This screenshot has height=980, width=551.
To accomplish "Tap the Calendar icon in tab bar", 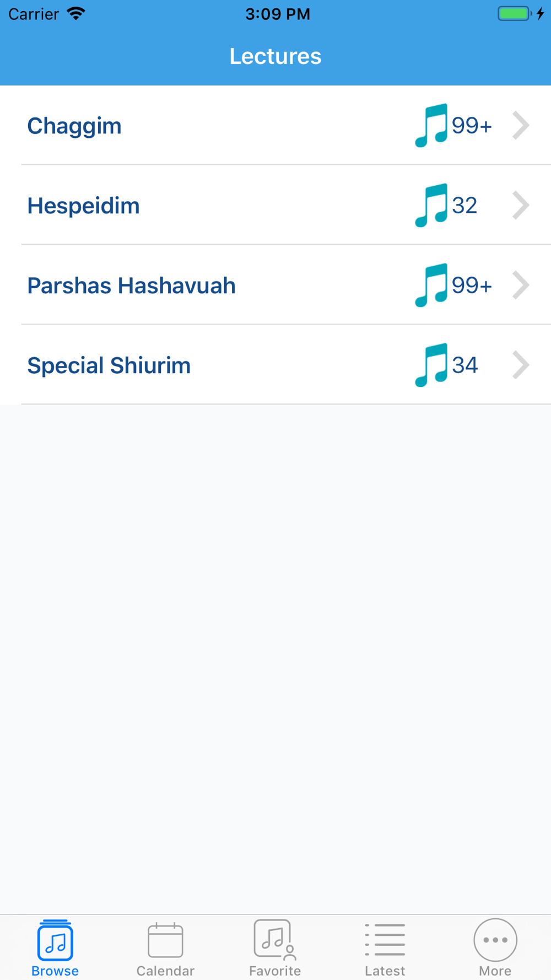I will [165, 941].
